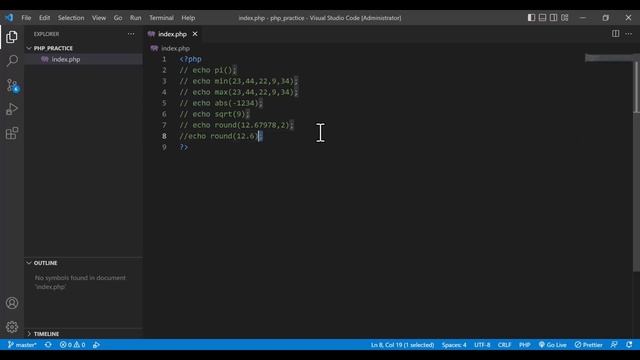Viewport: 640px width, 360px height.
Task: Close the index.php editor tab
Action: click(x=195, y=34)
